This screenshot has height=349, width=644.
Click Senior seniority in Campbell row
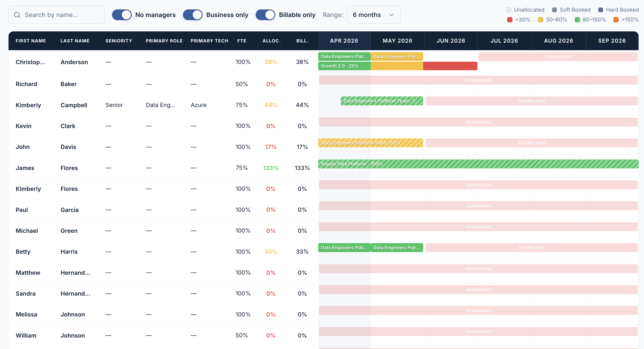click(x=114, y=105)
